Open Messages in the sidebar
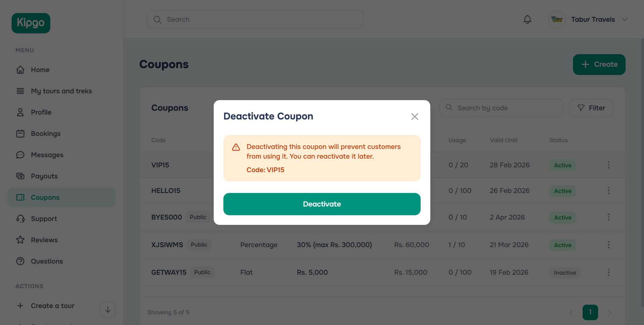This screenshot has width=644, height=325. click(x=47, y=155)
